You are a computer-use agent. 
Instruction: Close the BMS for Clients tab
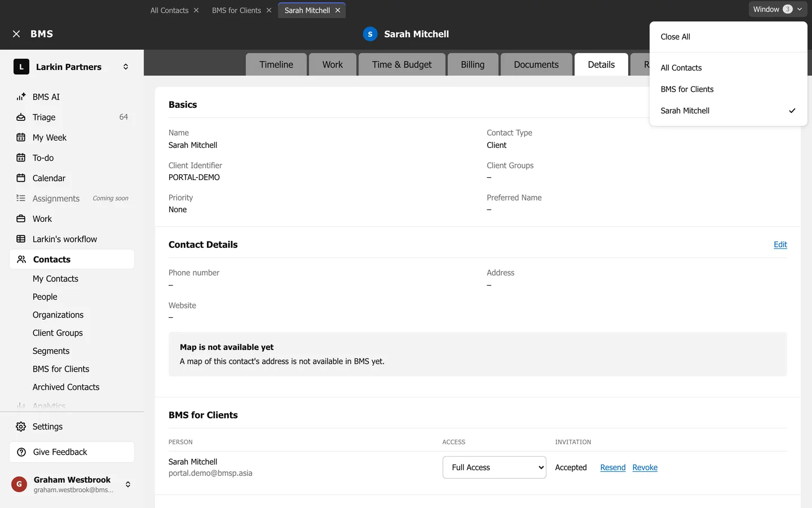point(269,10)
